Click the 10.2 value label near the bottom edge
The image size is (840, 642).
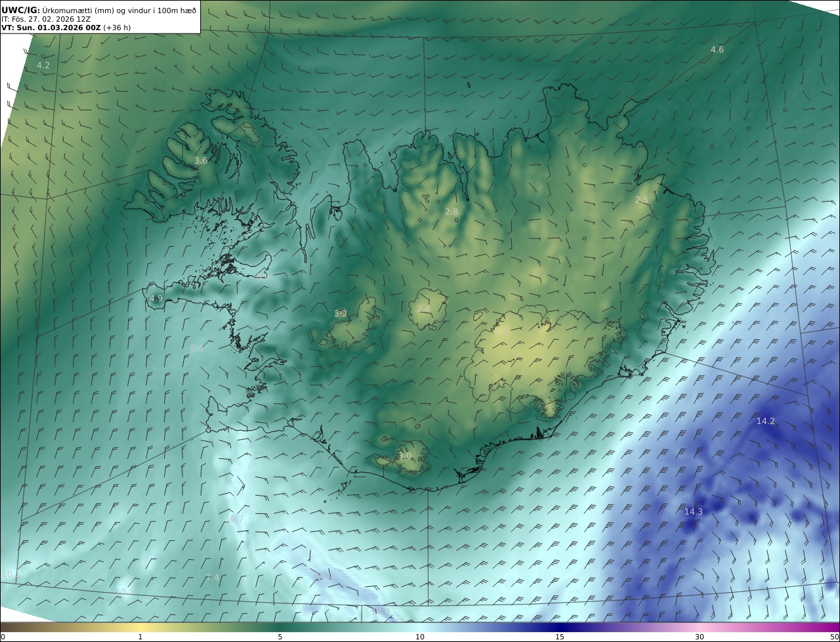124,593
